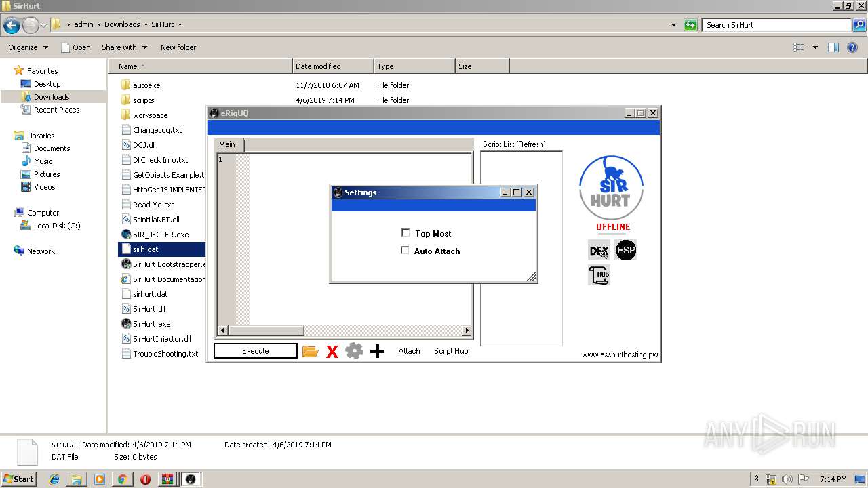Refresh the Script List
This screenshot has height=488, width=868.
[514, 144]
